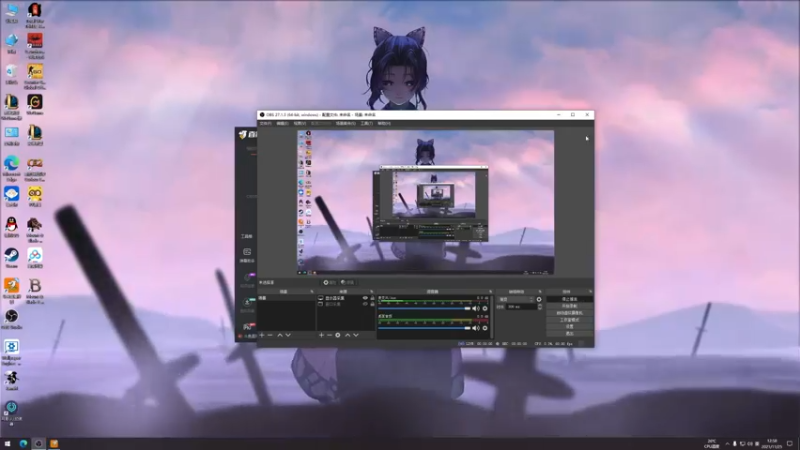This screenshot has height=450, width=800.
Task: Pop out the Scenes dock via its header icon
Action: 312,292
